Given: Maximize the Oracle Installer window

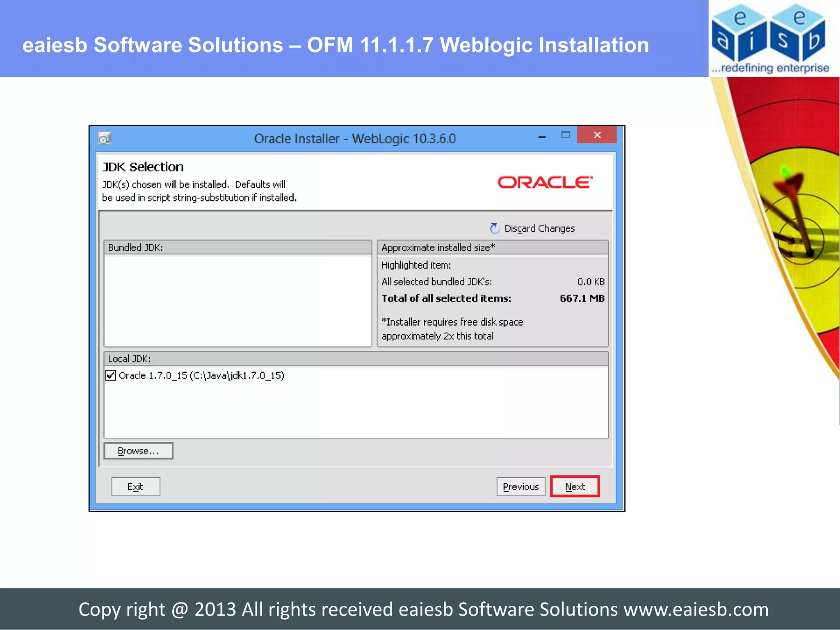Looking at the screenshot, I should tap(566, 135).
